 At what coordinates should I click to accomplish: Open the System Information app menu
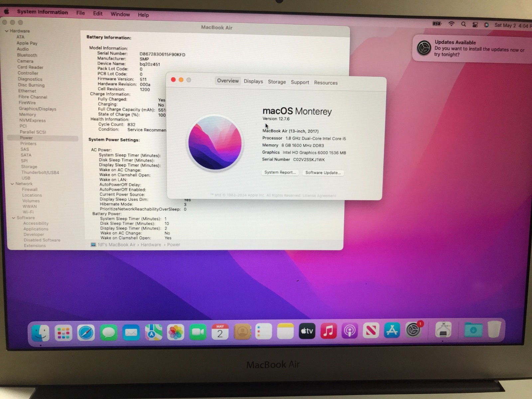42,12
